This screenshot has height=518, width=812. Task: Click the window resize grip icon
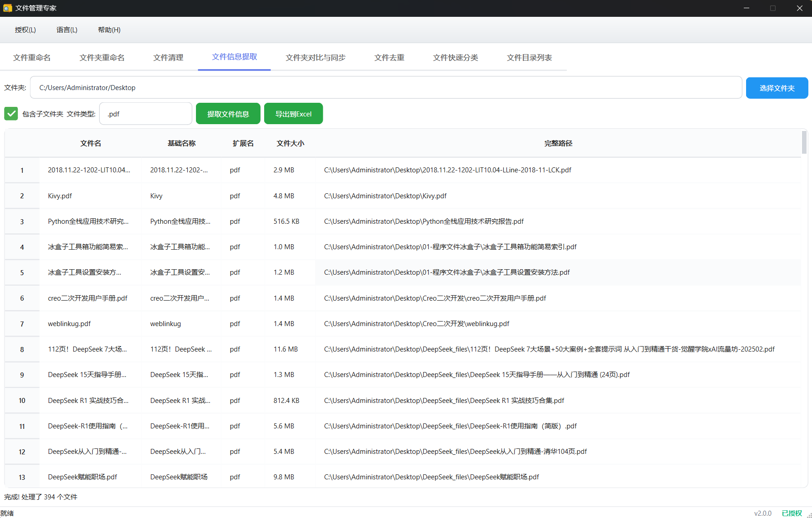[808, 514]
